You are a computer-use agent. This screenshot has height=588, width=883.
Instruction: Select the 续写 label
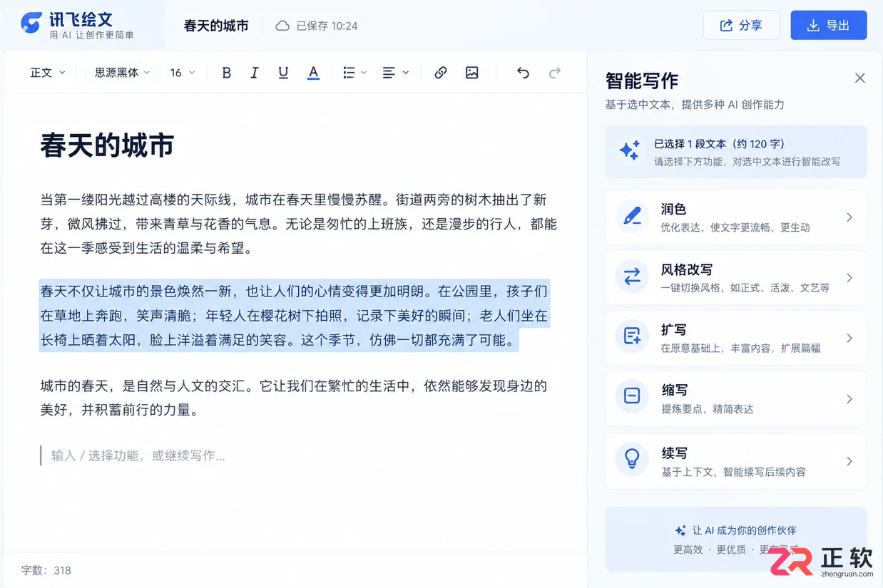click(x=673, y=453)
